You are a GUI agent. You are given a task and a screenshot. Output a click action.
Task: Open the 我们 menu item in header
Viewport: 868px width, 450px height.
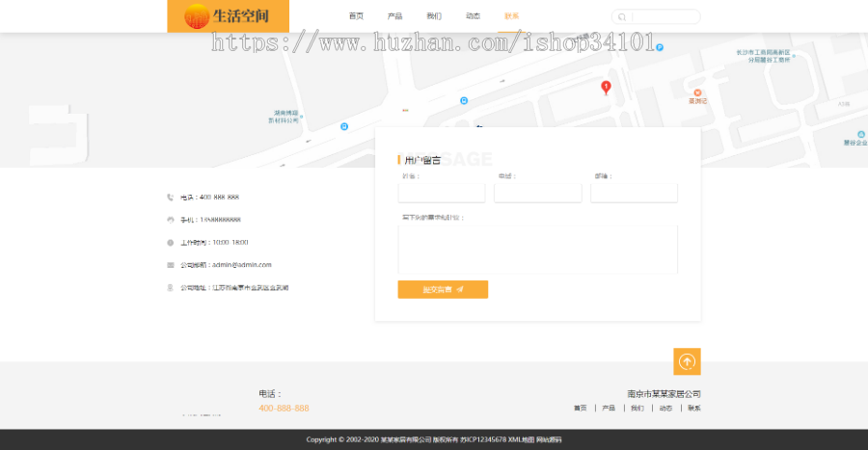[433, 16]
